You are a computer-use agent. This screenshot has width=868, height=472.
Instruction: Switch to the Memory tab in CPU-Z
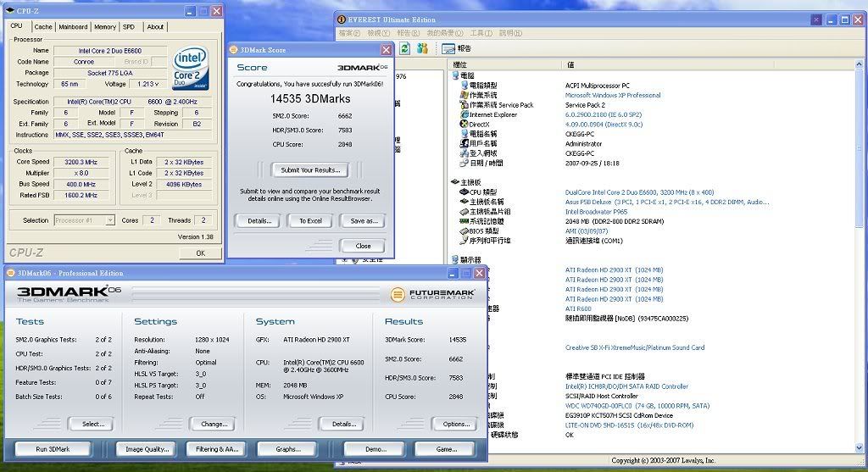coord(104,26)
